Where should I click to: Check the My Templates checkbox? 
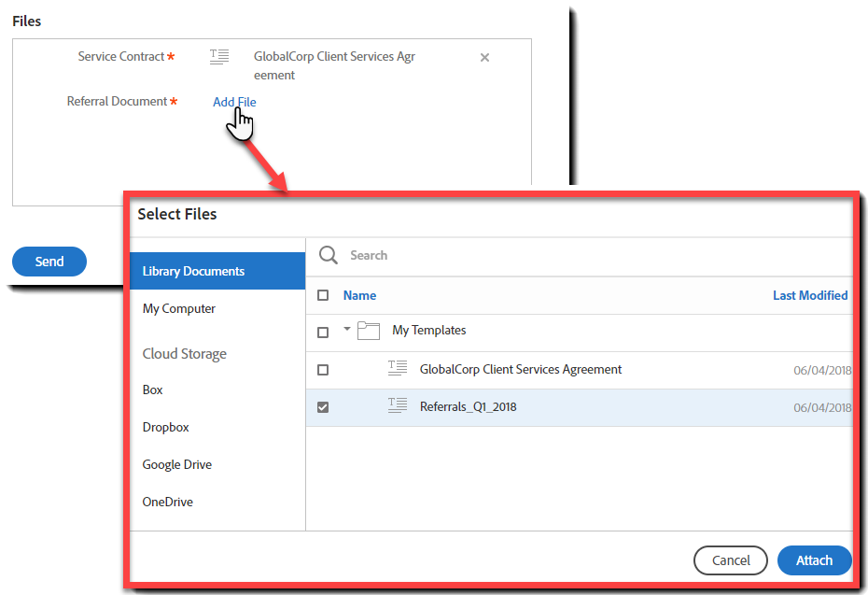pyautogui.click(x=322, y=331)
